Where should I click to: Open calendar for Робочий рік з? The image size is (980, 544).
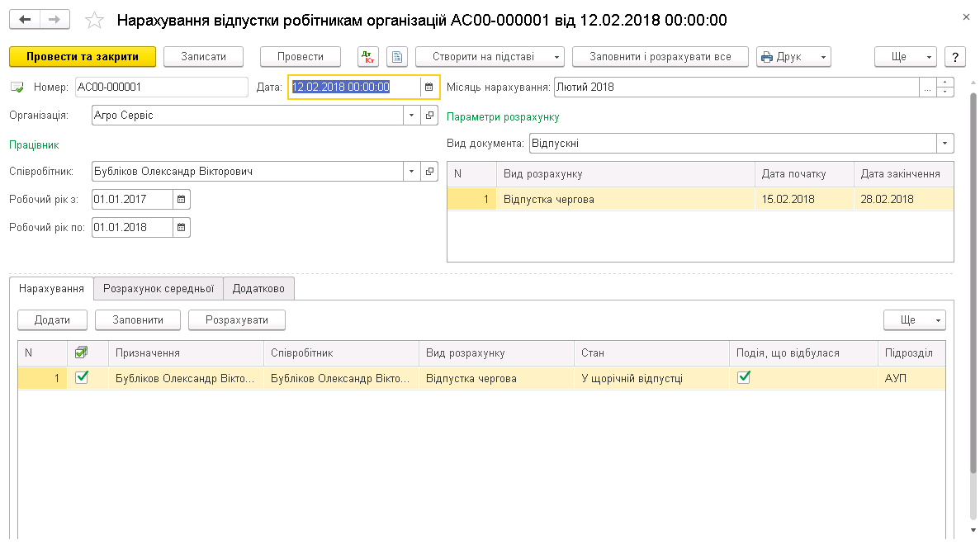182,199
